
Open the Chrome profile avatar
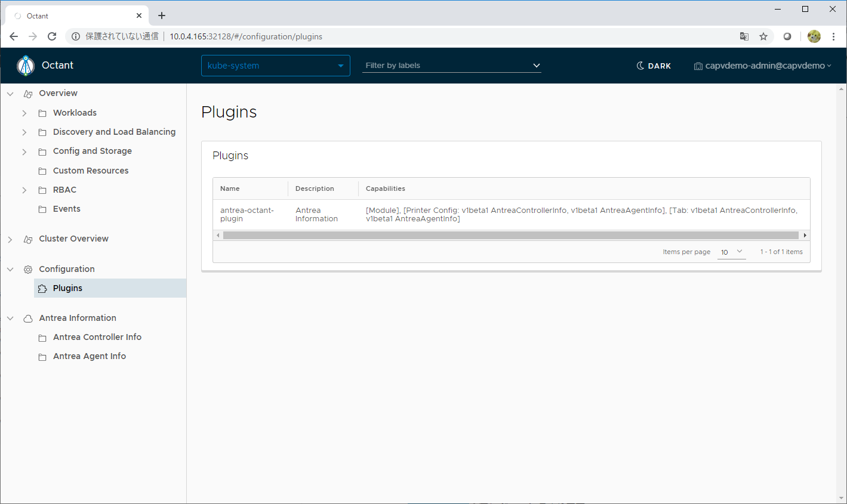[x=814, y=36]
